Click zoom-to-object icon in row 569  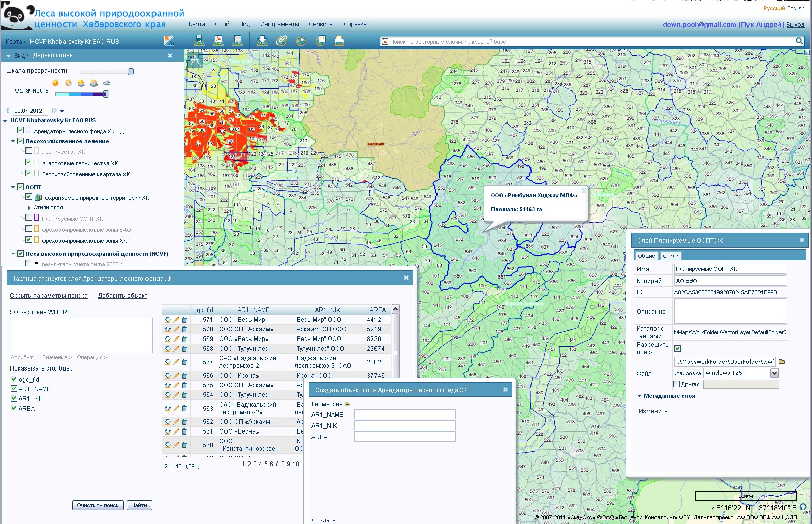click(167, 339)
